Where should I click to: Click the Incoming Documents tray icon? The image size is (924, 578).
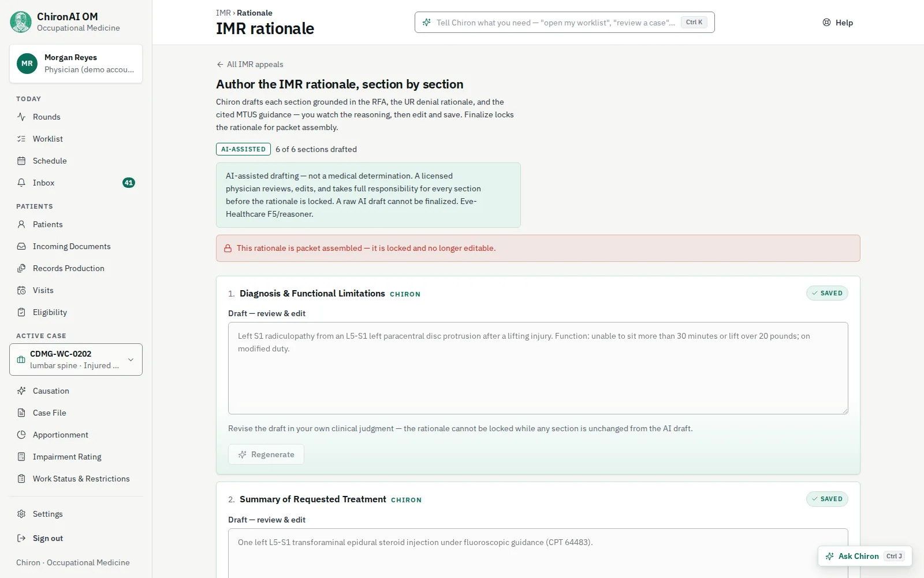click(x=21, y=246)
